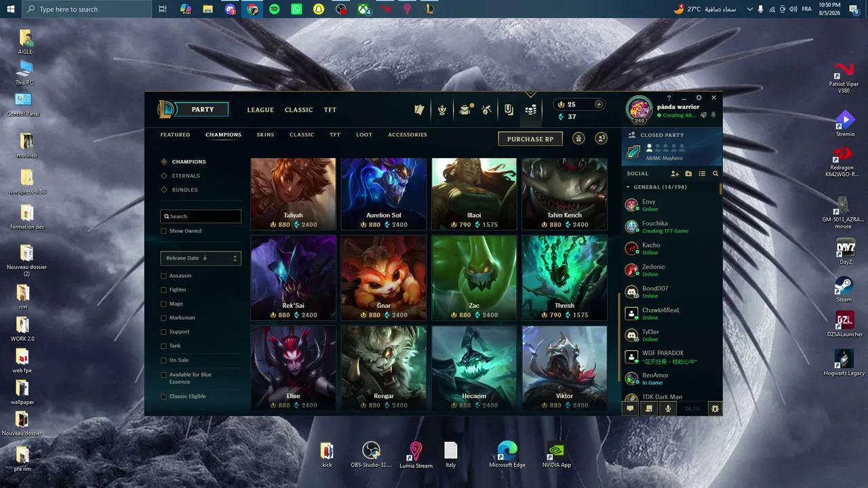This screenshot has width=868, height=488.
Task: Check the Assassin filter
Action: click(x=163, y=276)
